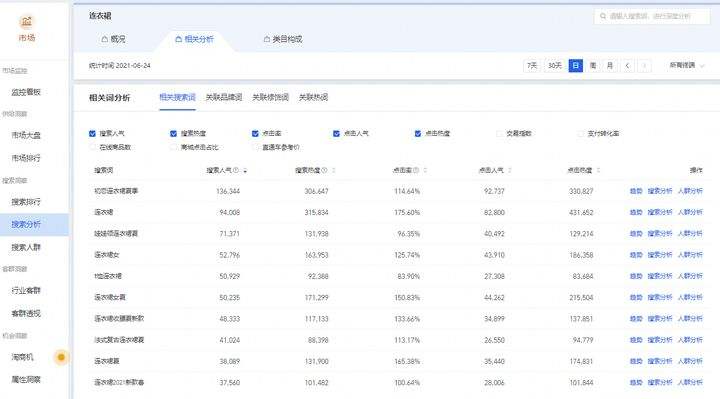Click 趋势 link in the 37,560 row
Viewport: 720px width, 399px height.
[x=636, y=382]
